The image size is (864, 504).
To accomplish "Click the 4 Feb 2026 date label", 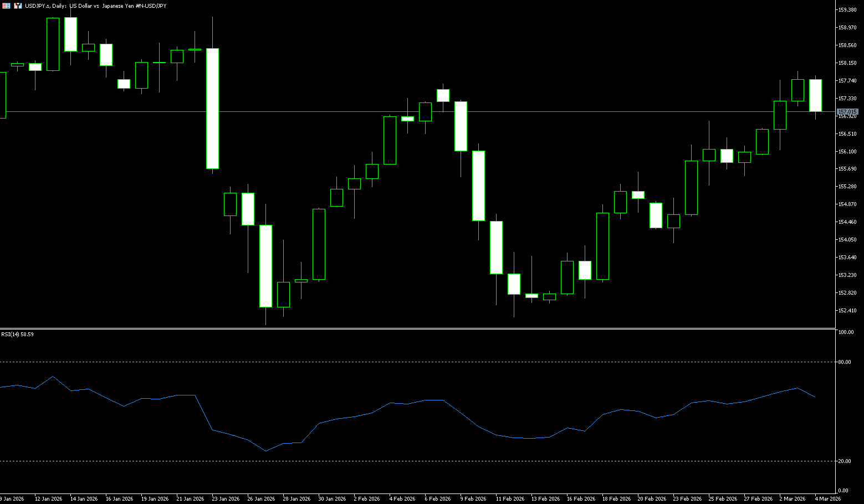I will click(402, 498).
